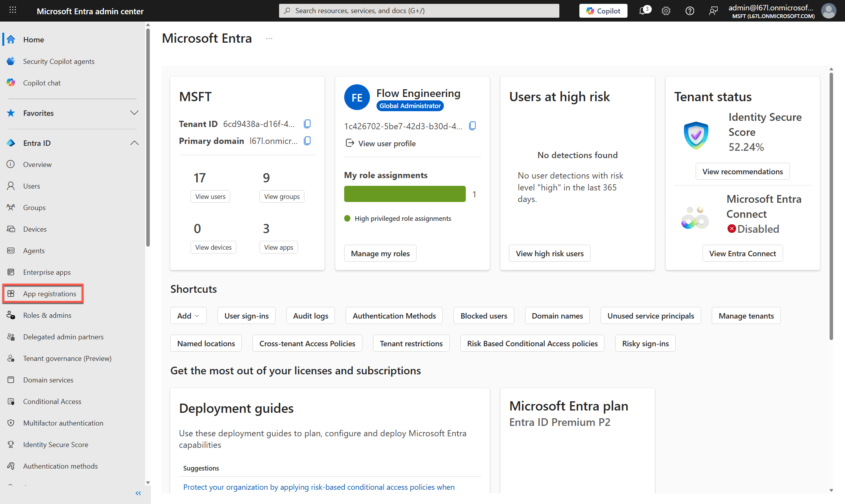
Task: Open Overview in the sidebar
Action: pos(37,164)
